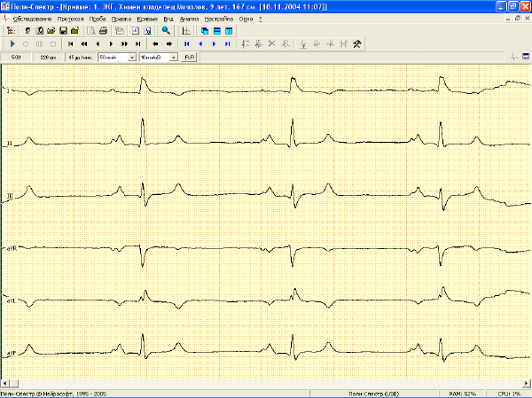This screenshot has height=398, width=532.
Task: Toggle the tile windows vertically icon
Action: pyautogui.click(x=229, y=31)
